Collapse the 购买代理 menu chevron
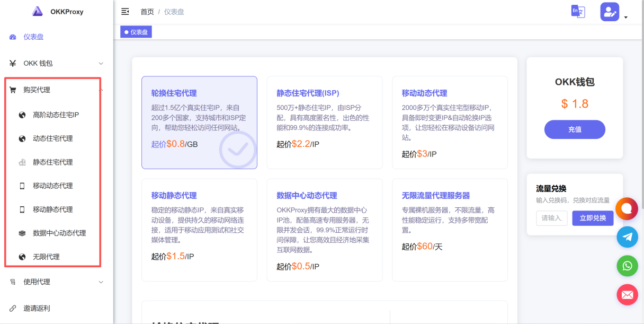 101,90
